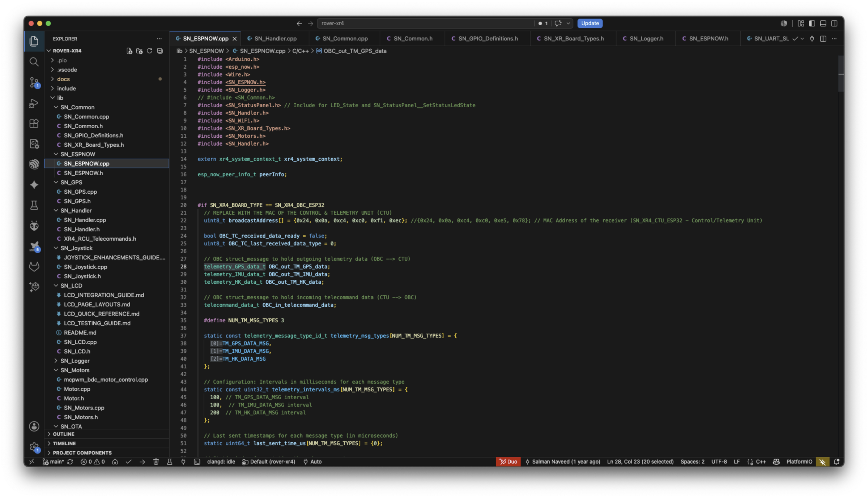The image size is (868, 498).
Task: Switch to SN_XR_Board_Types.h tab
Action: click(x=573, y=39)
